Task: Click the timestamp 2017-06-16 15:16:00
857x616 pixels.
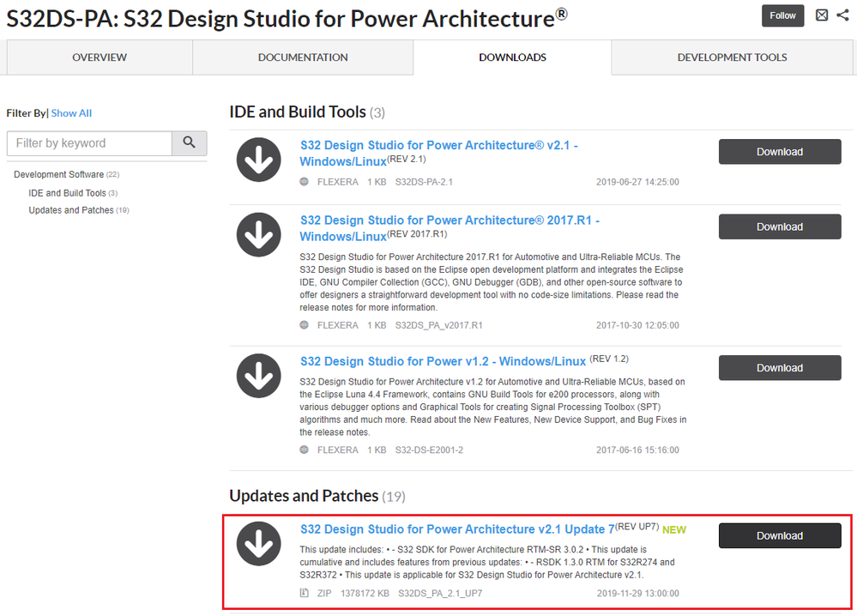Action: (x=637, y=450)
